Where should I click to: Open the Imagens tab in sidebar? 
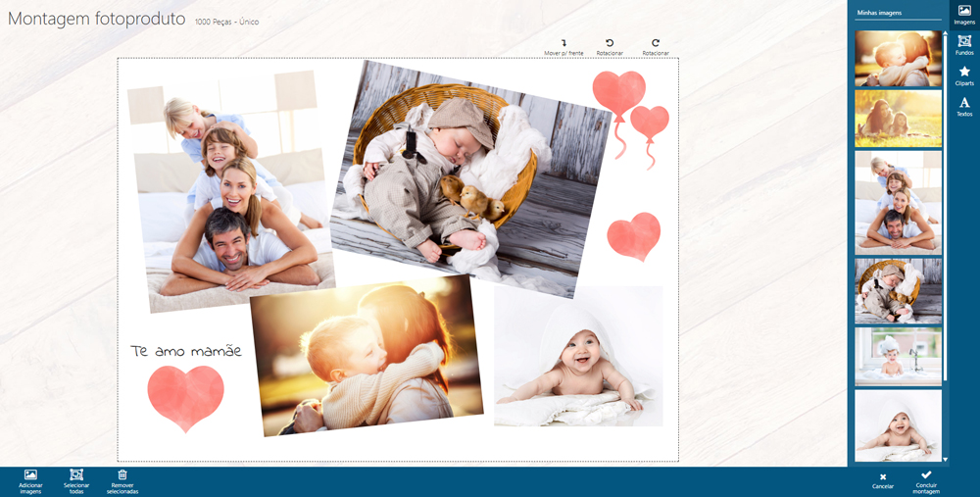click(x=964, y=11)
